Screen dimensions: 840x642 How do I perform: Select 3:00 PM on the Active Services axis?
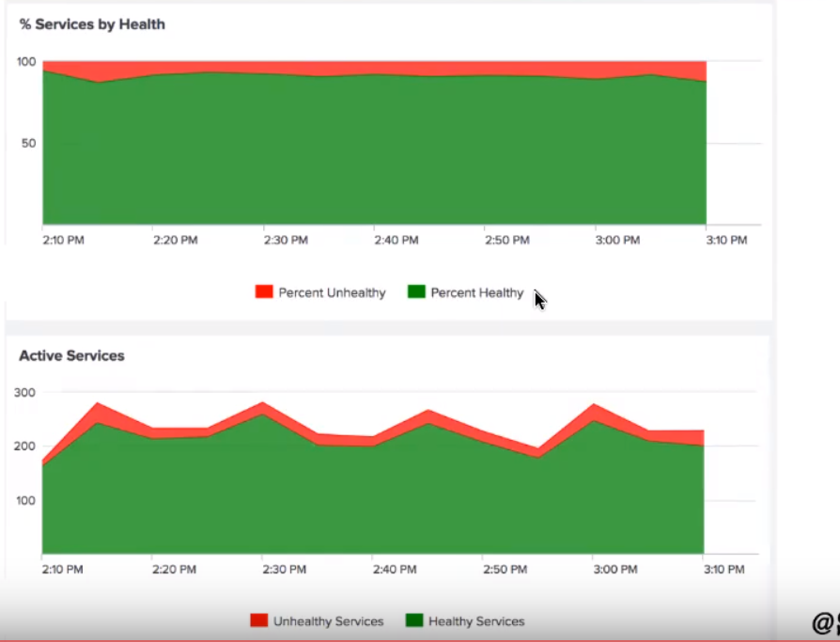(614, 570)
